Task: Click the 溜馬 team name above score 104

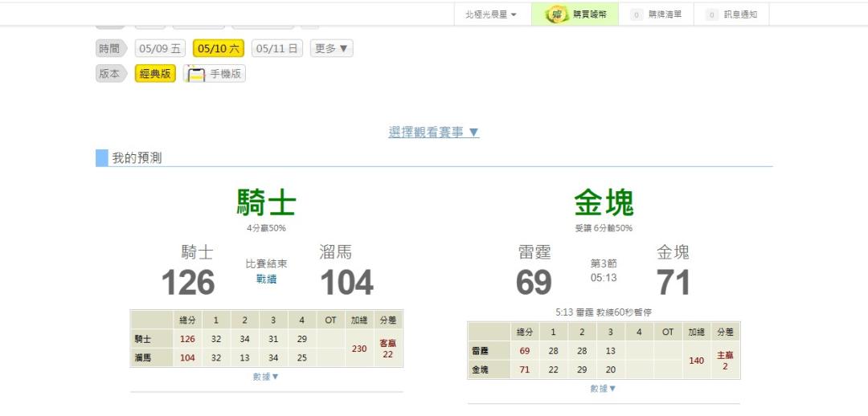Action: [335, 252]
